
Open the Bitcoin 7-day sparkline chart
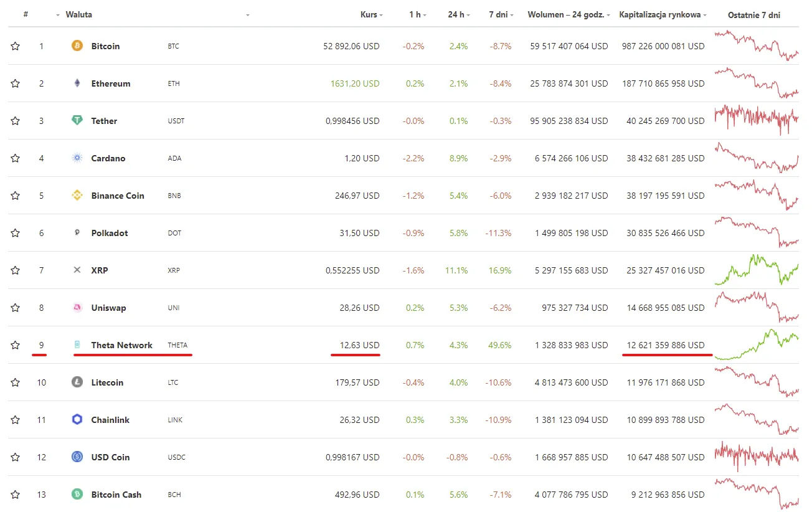pyautogui.click(x=757, y=45)
